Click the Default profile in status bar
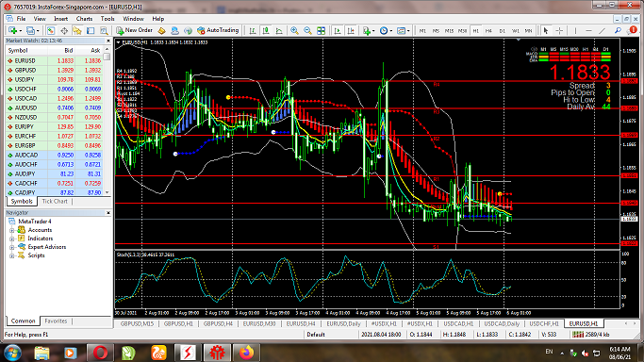 click(x=316, y=335)
